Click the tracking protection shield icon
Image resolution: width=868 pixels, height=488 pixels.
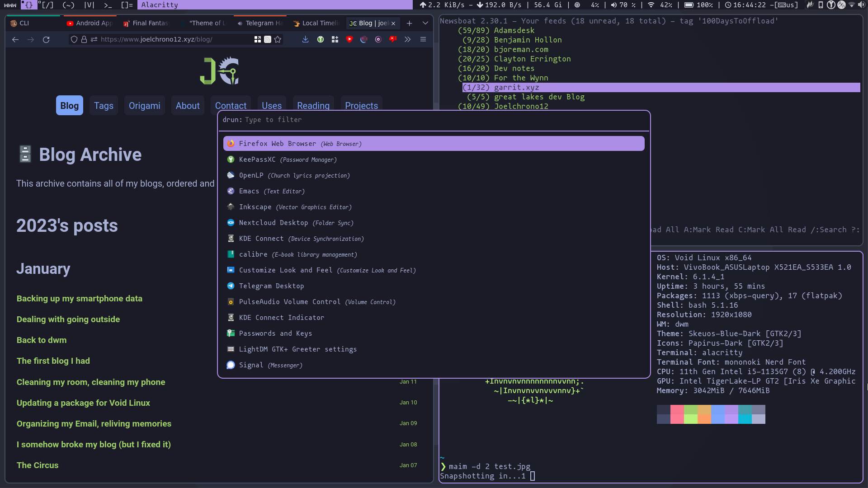tap(74, 40)
